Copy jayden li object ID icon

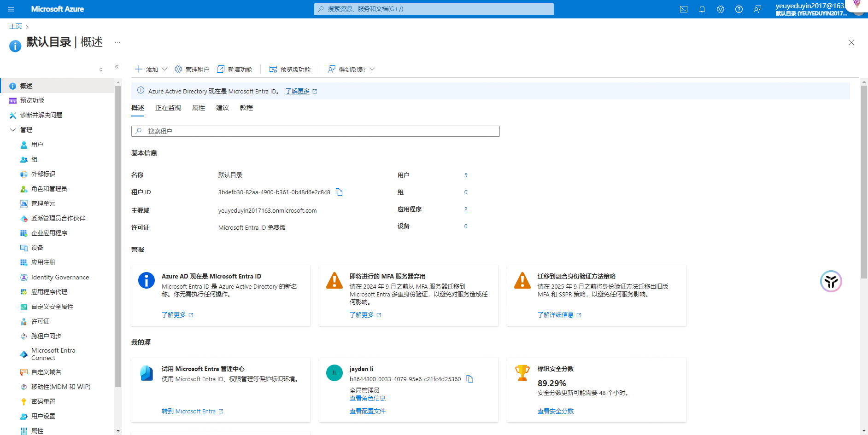click(469, 379)
